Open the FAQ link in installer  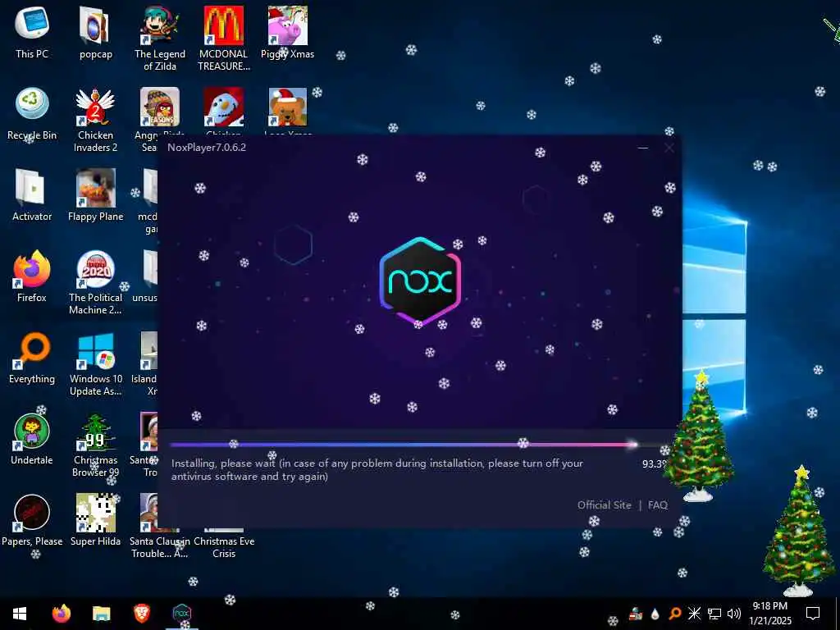[657, 504]
